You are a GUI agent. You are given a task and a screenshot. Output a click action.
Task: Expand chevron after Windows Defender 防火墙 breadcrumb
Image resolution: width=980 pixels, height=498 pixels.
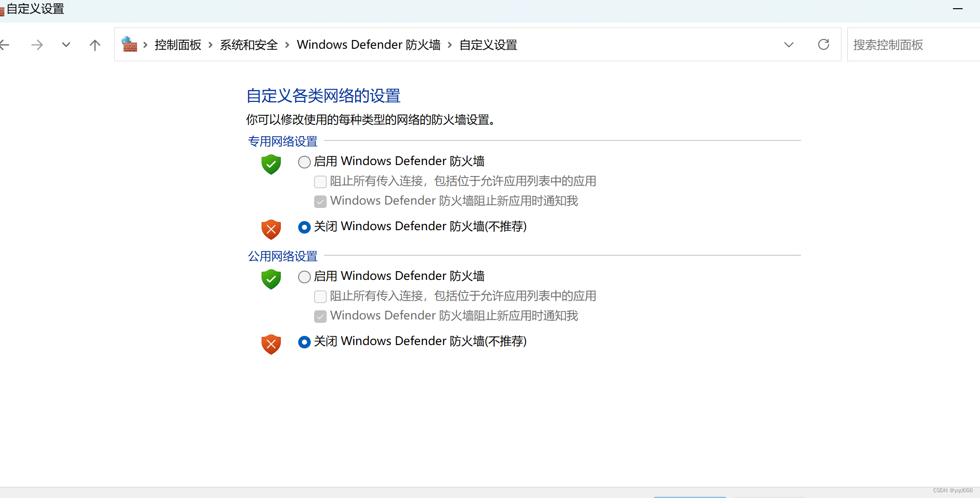click(x=450, y=45)
